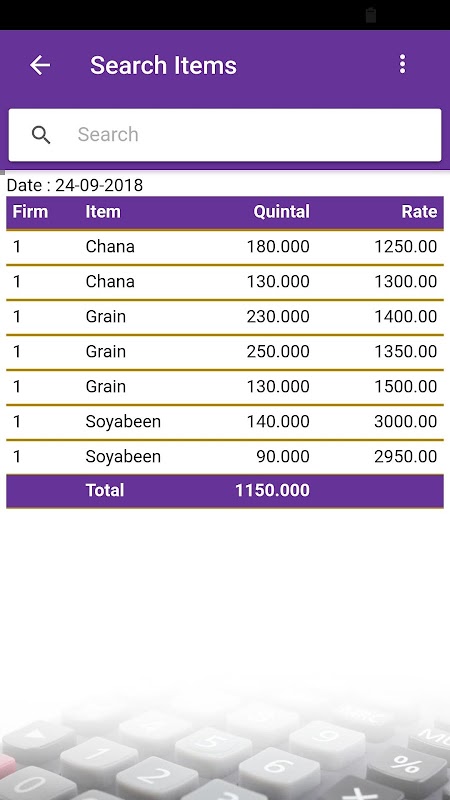Tap the battery icon in status bar

click(371, 15)
